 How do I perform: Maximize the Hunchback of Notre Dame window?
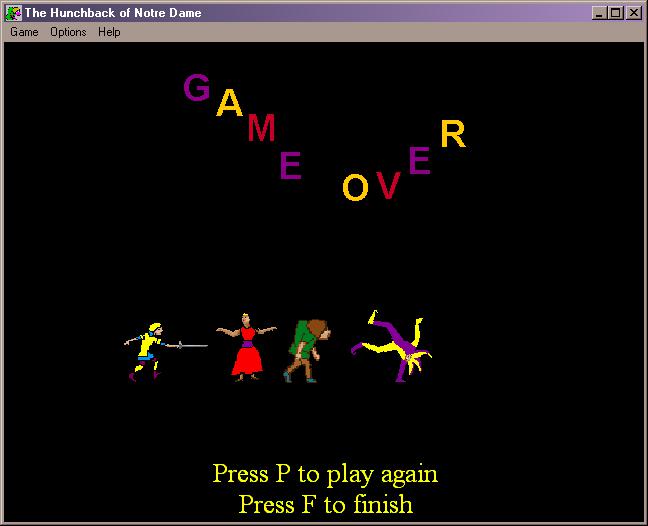615,13
